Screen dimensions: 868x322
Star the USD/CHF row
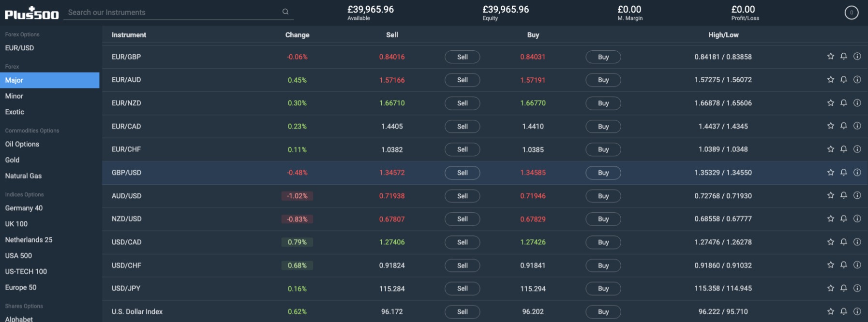pyautogui.click(x=831, y=265)
